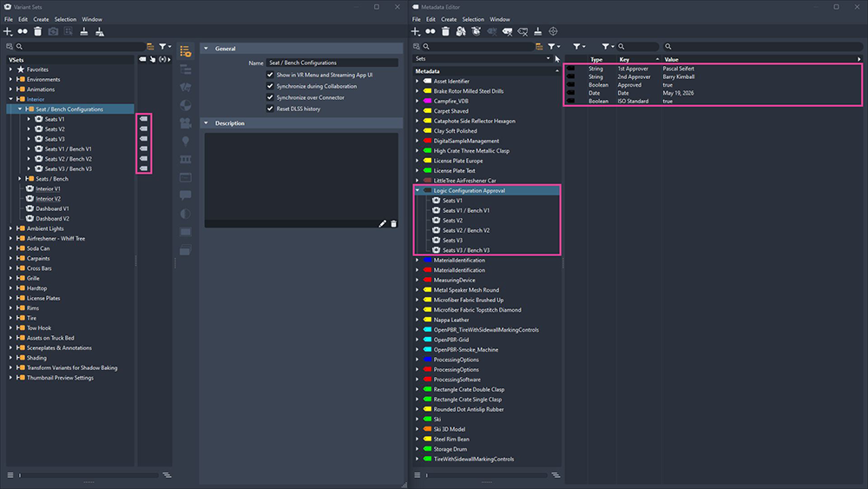The width and height of the screenshot is (868, 489).
Task: Click the light bulb icon in variant set sidebar
Action: coord(186,142)
